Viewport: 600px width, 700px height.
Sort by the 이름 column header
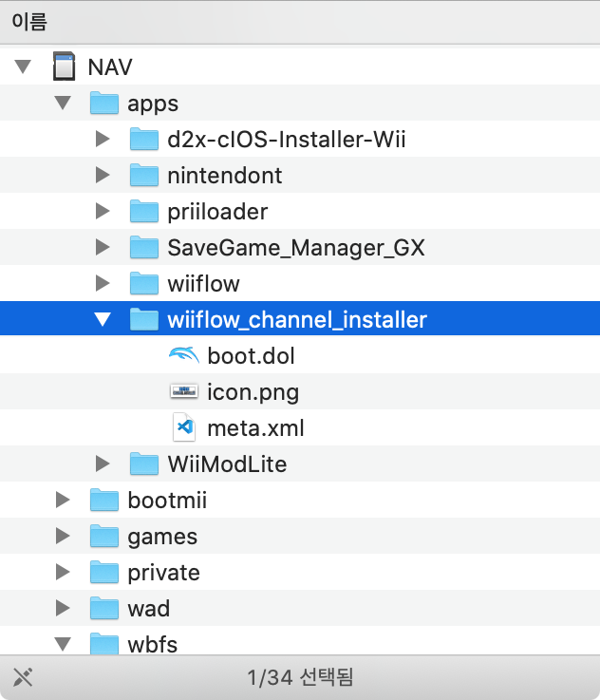[x=300, y=22]
